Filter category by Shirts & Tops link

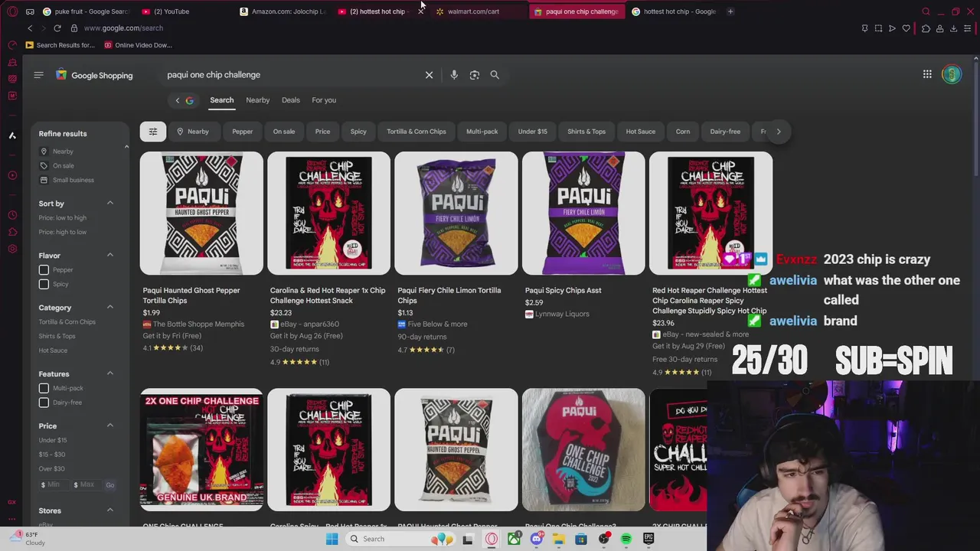tap(57, 336)
